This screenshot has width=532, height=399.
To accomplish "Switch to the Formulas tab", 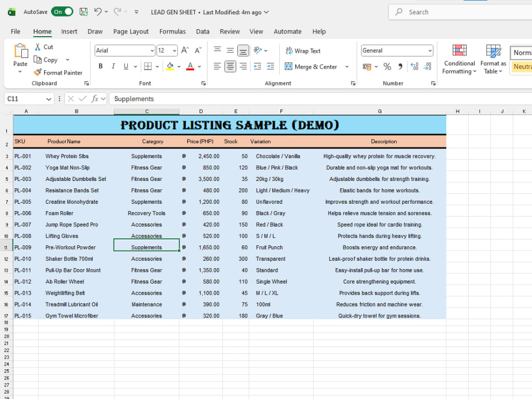I will tap(172, 31).
